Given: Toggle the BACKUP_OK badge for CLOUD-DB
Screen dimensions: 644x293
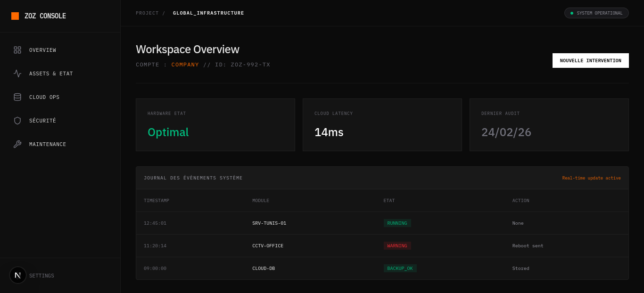Looking at the screenshot, I should [x=400, y=268].
